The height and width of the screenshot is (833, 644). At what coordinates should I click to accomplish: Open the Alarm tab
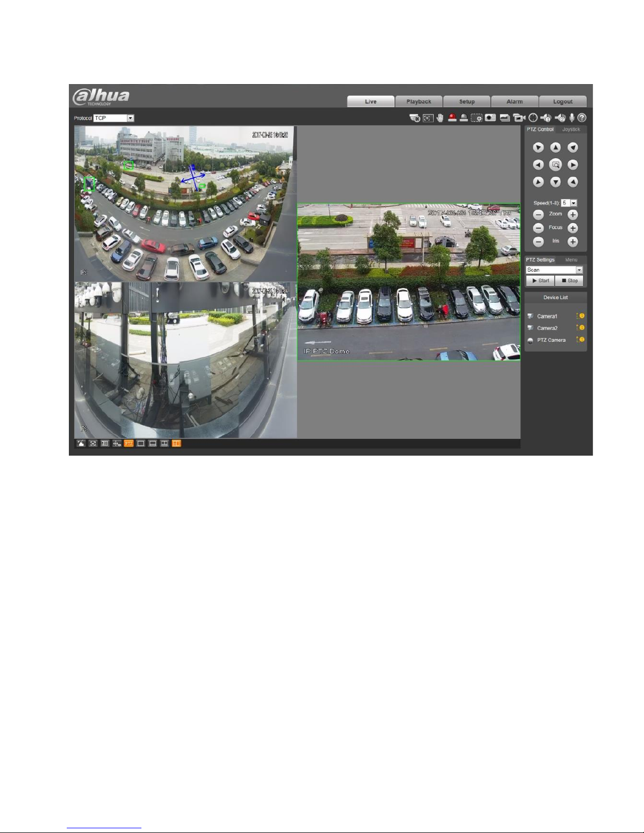515,101
